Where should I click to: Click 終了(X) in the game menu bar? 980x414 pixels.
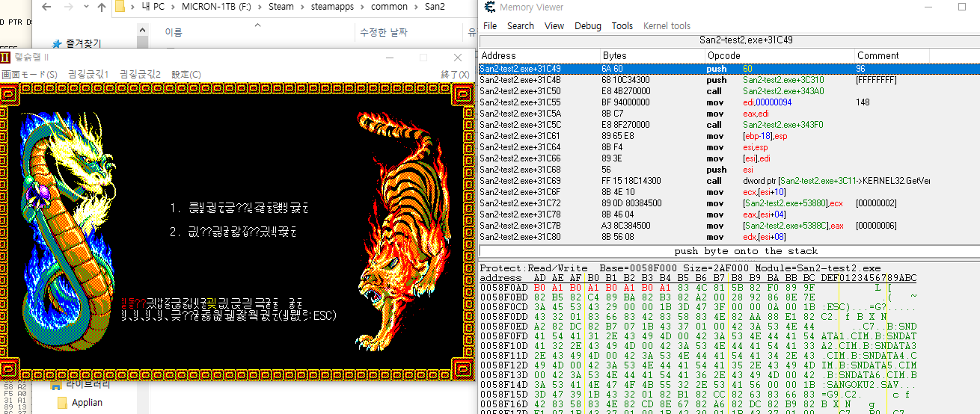click(456, 74)
